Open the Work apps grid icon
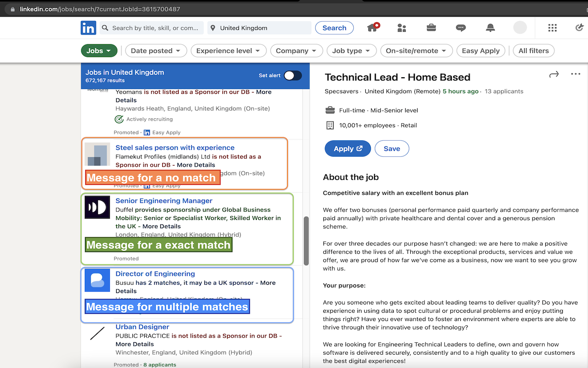 552,28
